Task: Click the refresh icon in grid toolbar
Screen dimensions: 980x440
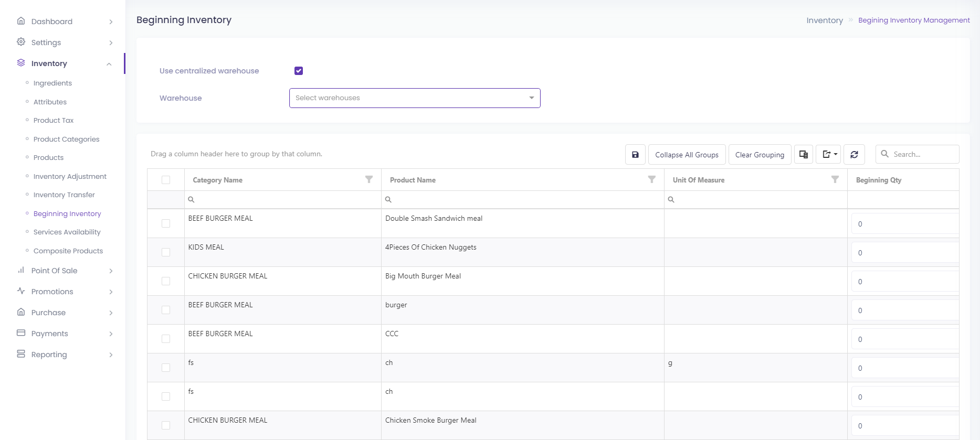Action: click(854, 155)
